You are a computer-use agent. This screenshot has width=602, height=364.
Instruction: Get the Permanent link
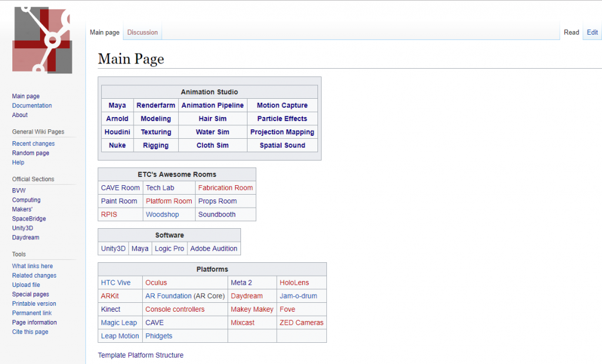pos(32,313)
